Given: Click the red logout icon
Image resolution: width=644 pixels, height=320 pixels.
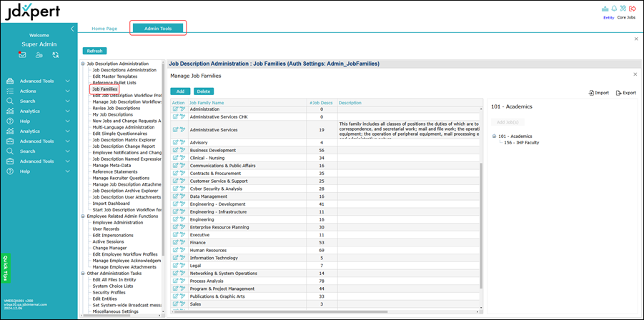Looking at the screenshot, I should 633,9.
